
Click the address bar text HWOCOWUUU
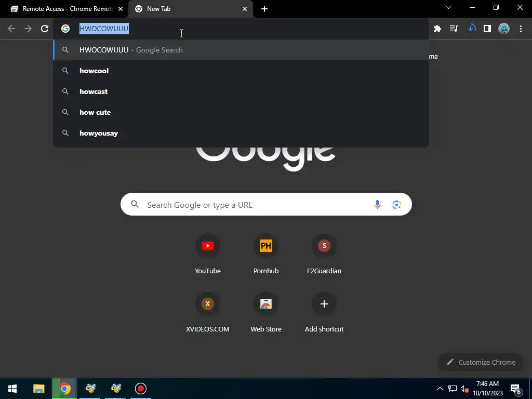(104, 29)
